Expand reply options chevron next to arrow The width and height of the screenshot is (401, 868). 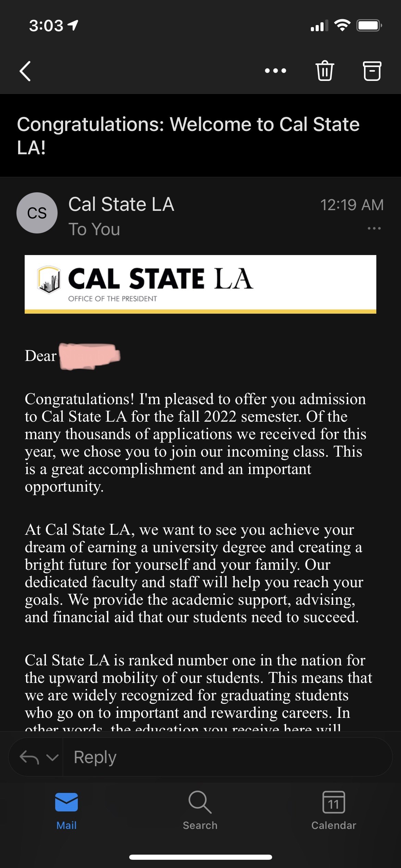pyautogui.click(x=52, y=757)
